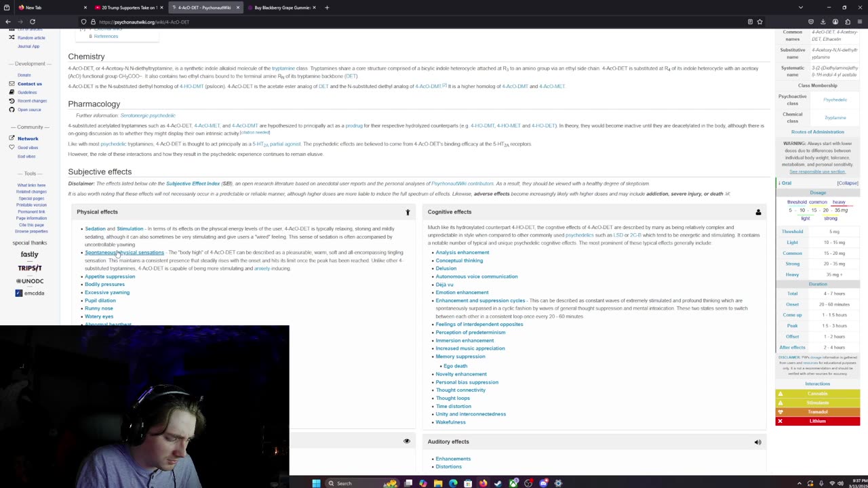Show hidden system tray icons chevron

click(799, 483)
